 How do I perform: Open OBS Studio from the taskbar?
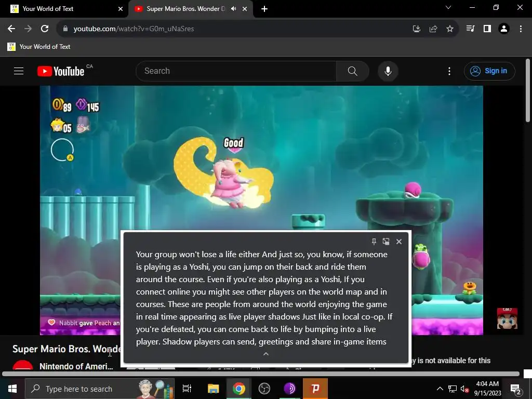point(264,389)
